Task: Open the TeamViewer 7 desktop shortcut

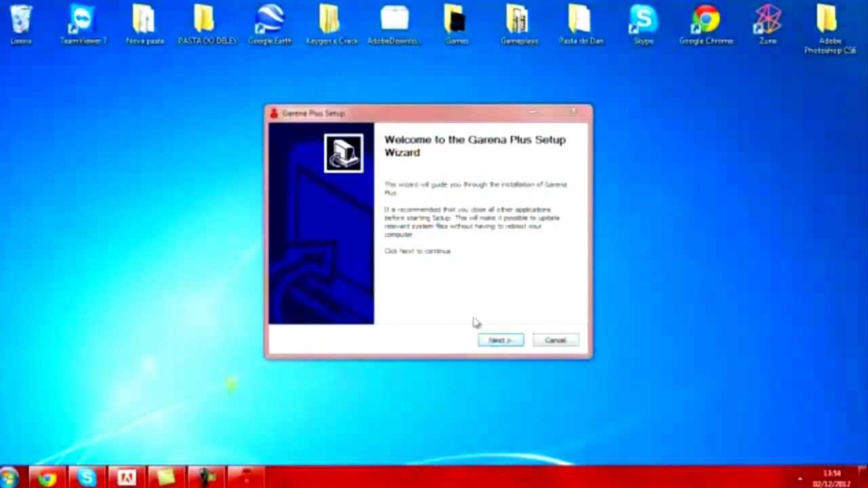Action: 83,25
